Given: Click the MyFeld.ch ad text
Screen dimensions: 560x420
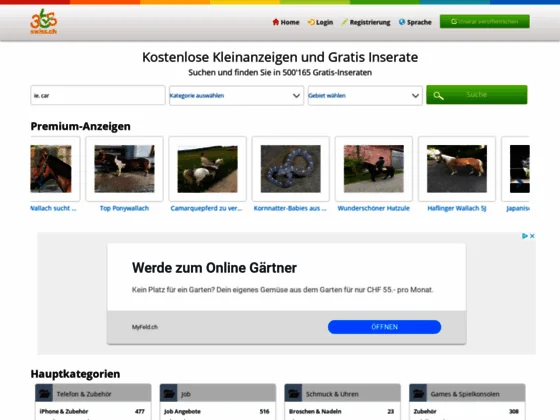Looking at the screenshot, I should click(145, 327).
